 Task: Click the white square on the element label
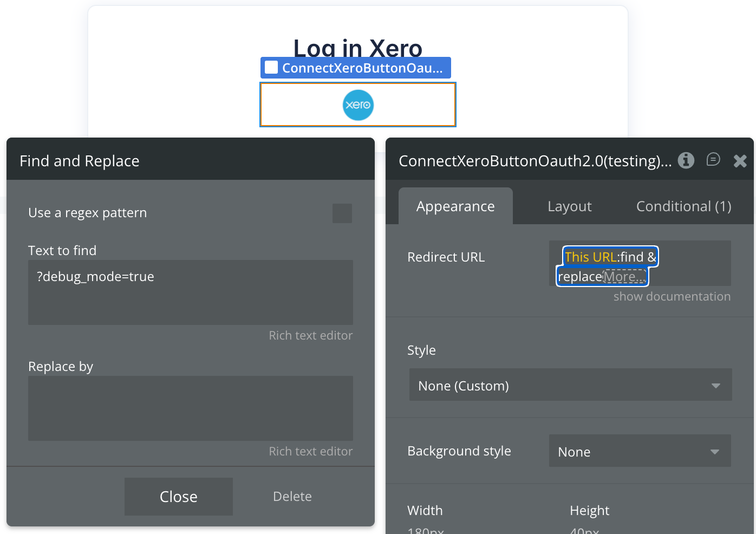(271, 67)
